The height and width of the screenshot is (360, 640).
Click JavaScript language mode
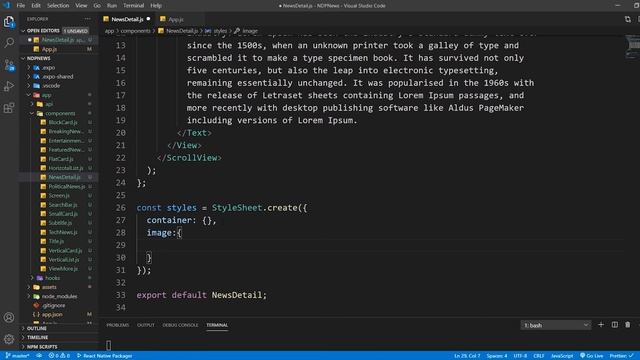562,356
